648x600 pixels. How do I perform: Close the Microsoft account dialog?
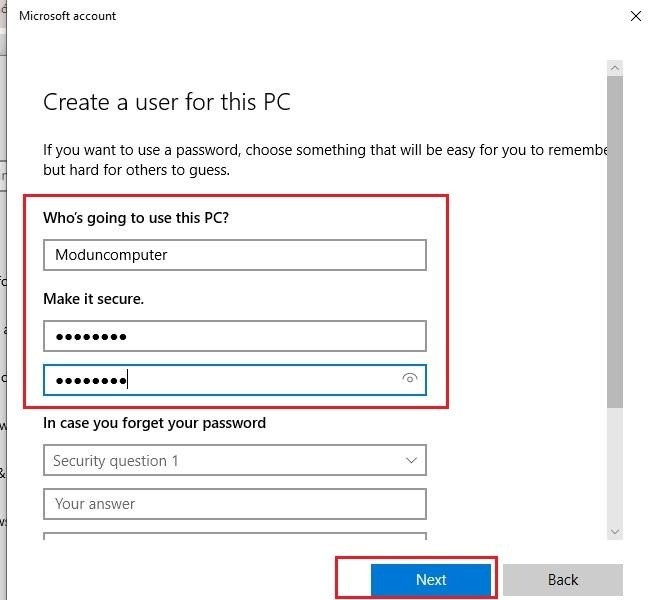pyautogui.click(x=635, y=16)
